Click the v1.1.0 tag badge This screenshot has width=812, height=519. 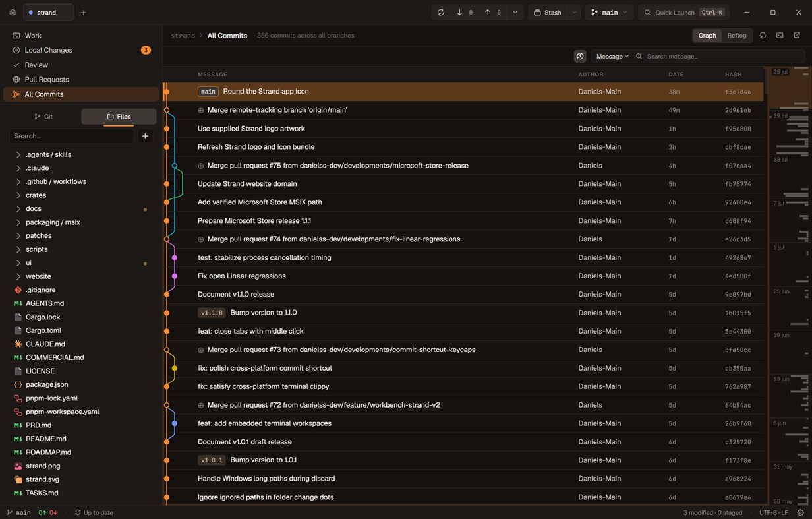212,313
